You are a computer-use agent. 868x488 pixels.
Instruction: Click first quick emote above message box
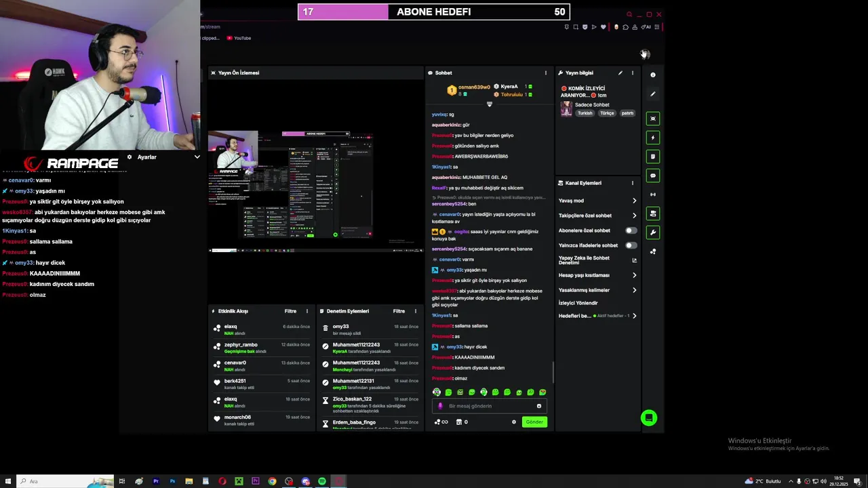click(437, 392)
